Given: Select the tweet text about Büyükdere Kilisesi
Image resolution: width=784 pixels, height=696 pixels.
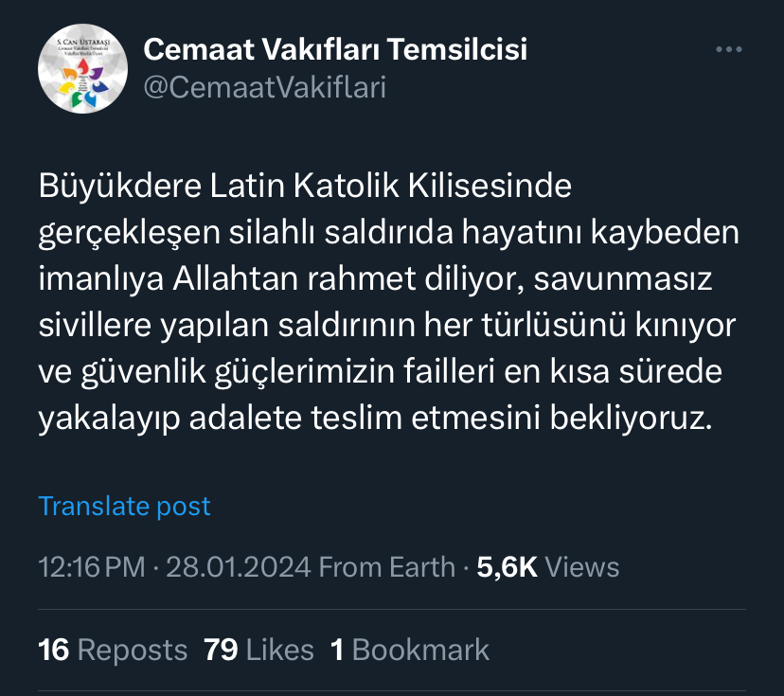Looking at the screenshot, I should (x=388, y=301).
